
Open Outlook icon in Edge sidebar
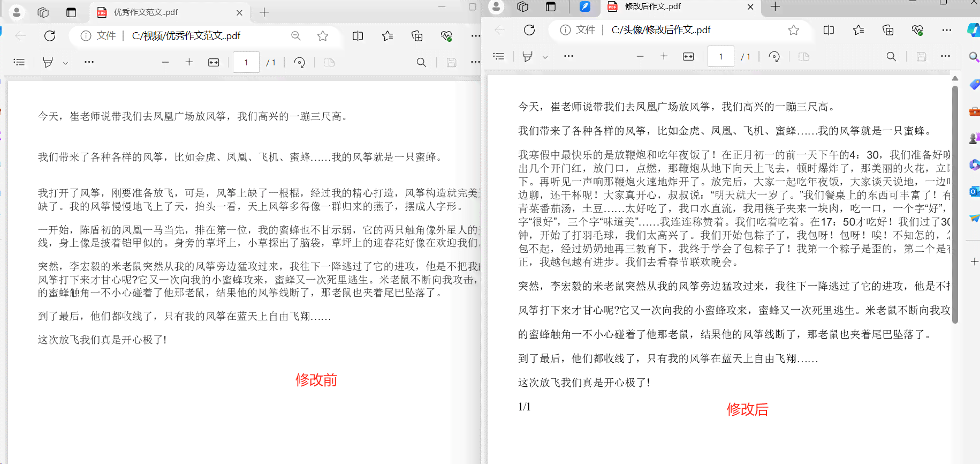click(x=974, y=191)
